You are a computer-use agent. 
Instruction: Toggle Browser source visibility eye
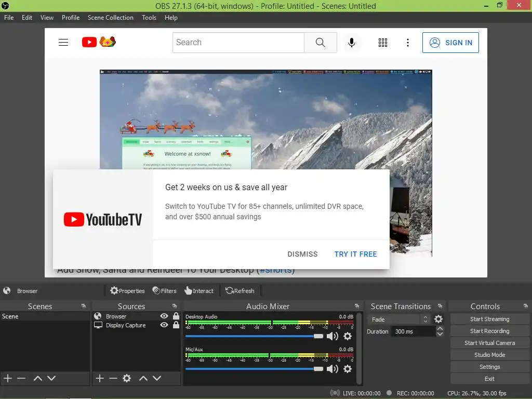coord(164,316)
